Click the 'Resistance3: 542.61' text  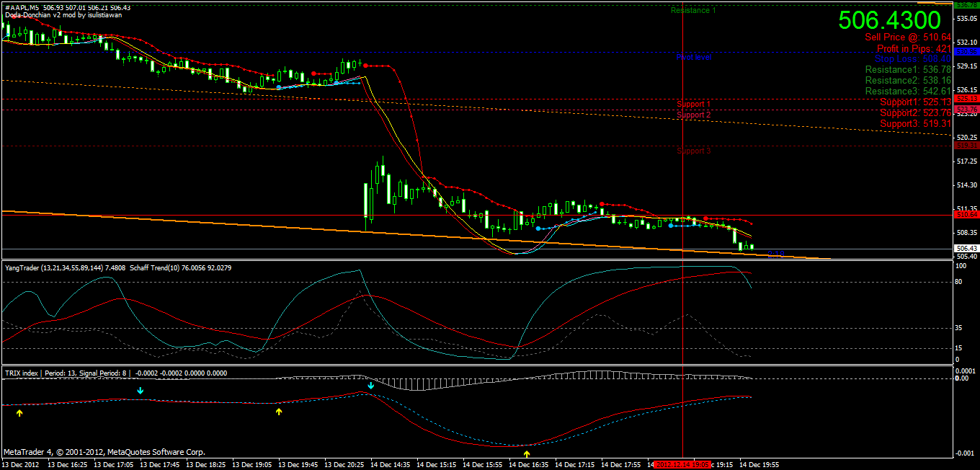coord(908,91)
